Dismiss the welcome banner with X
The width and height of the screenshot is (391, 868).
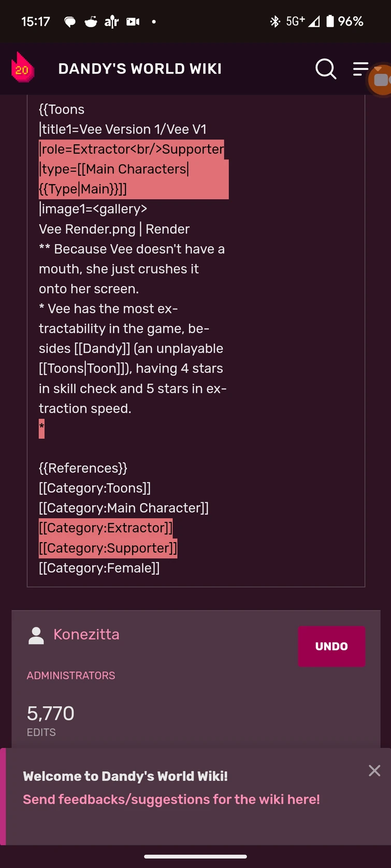pos(374,771)
